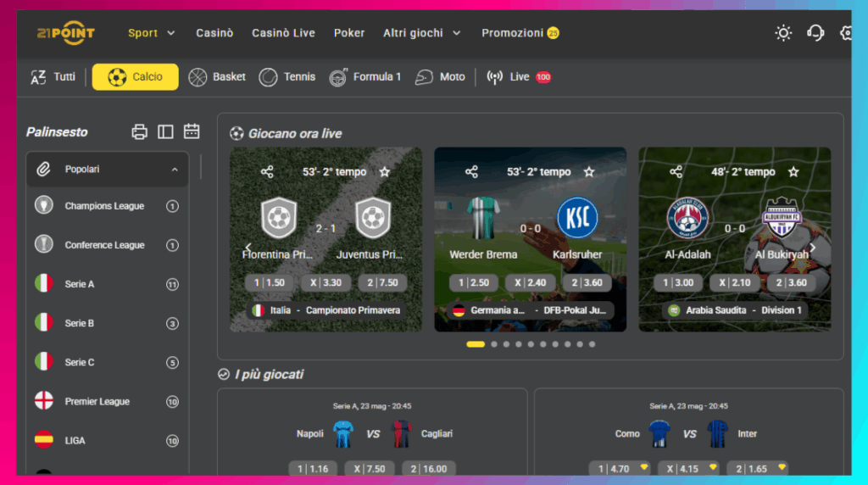The image size is (868, 485).
Task: Bet 2 at 7.50 on Juventus Primavera
Action: (x=382, y=283)
